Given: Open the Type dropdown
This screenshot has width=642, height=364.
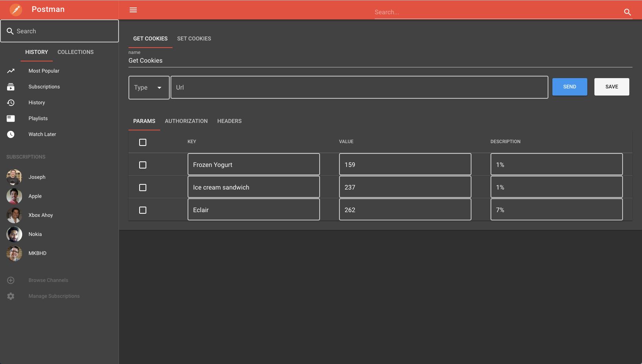Looking at the screenshot, I should (149, 88).
